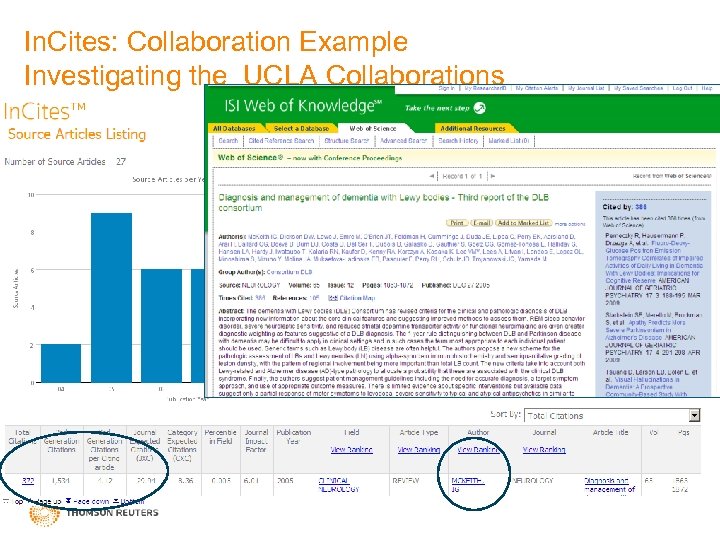720x540 pixels.
Task: Open Marked List (0)
Action: pyautogui.click(x=509, y=141)
